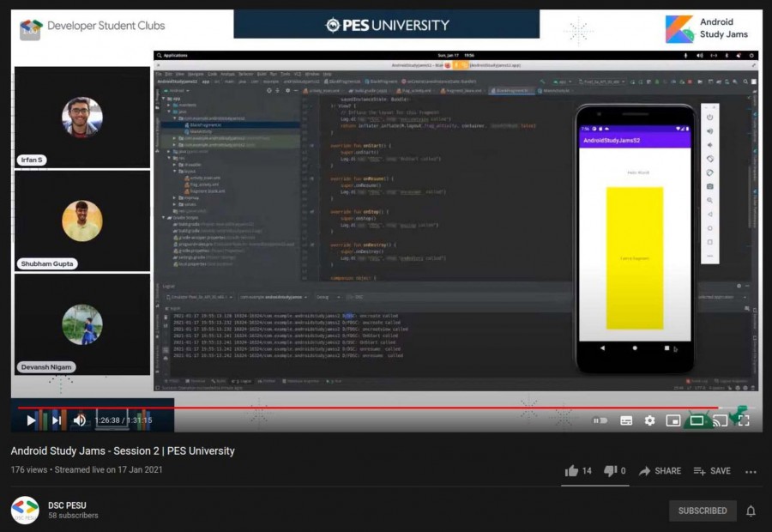Switch to the miniplayer
The image size is (772, 532).
point(673,420)
